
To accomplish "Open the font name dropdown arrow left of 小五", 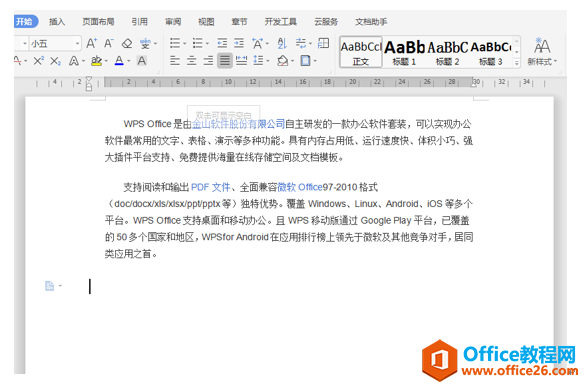I will click(25, 44).
